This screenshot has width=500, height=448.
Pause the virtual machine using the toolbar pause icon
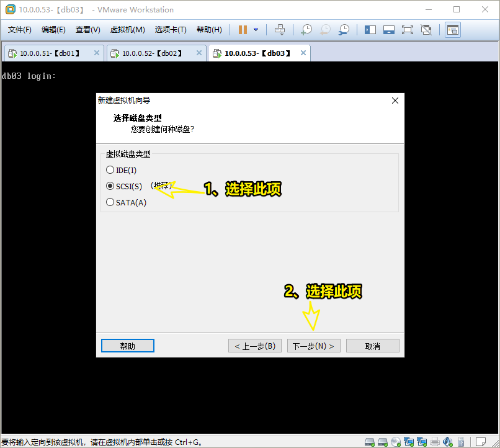(243, 30)
